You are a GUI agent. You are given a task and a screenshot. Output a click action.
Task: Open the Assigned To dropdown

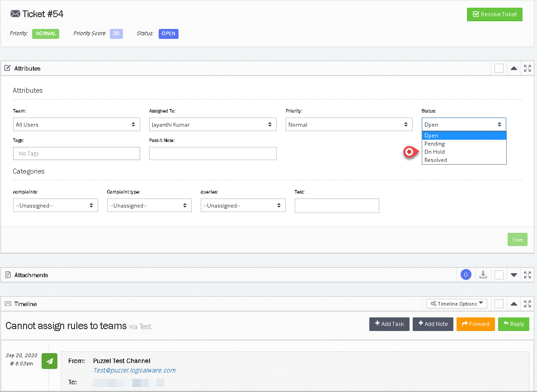(212, 125)
